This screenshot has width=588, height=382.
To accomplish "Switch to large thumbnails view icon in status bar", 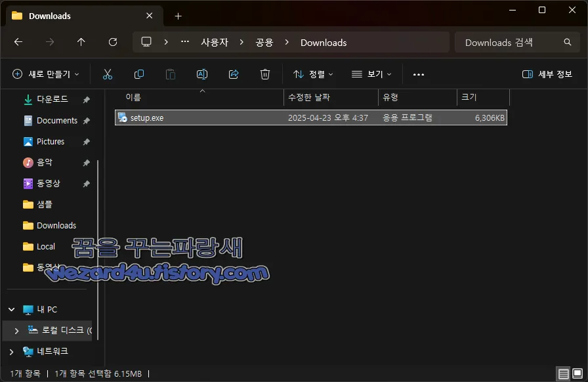I will pyautogui.click(x=577, y=373).
